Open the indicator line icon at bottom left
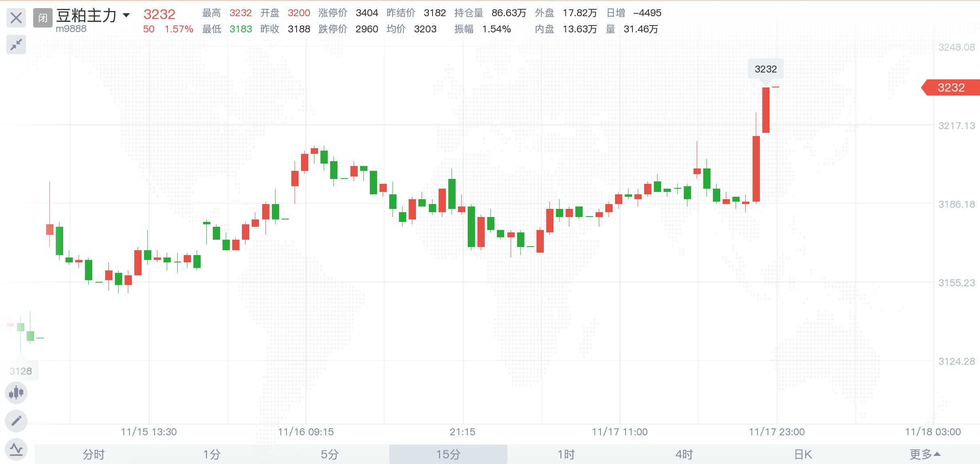 tap(16, 449)
